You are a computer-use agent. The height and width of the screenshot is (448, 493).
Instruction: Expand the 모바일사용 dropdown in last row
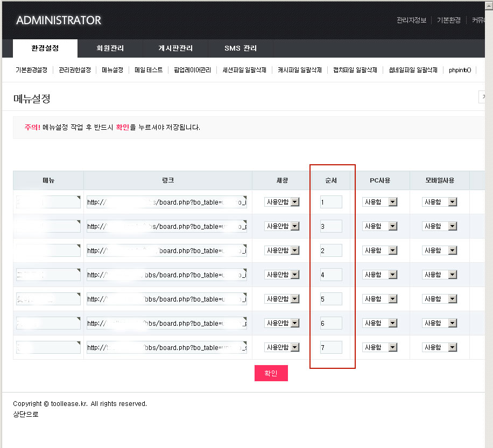point(439,347)
